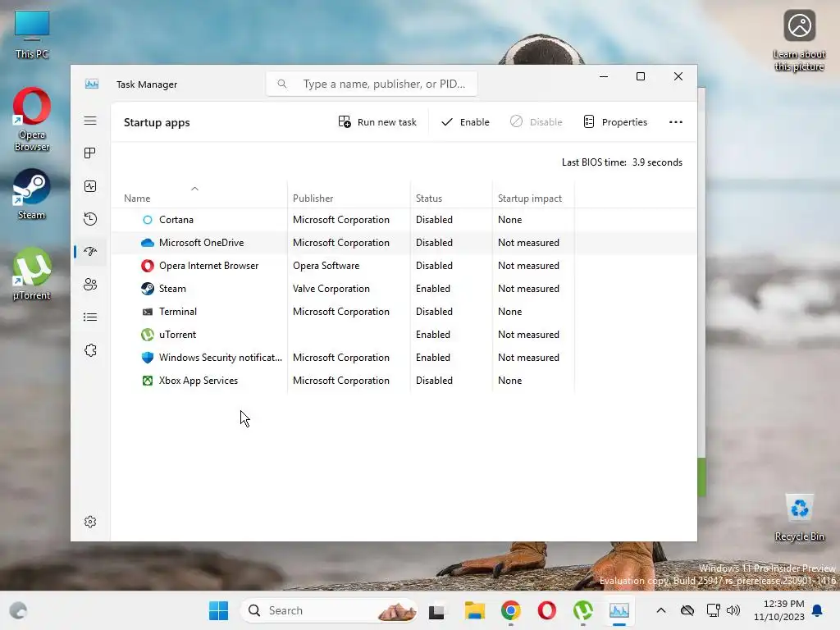
Task: Open Opera from the taskbar
Action: tap(547, 610)
